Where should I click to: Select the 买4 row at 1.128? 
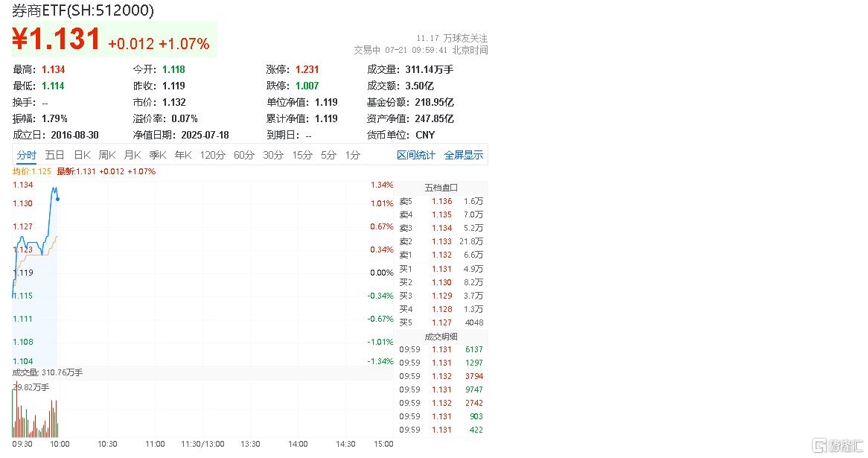441,309
